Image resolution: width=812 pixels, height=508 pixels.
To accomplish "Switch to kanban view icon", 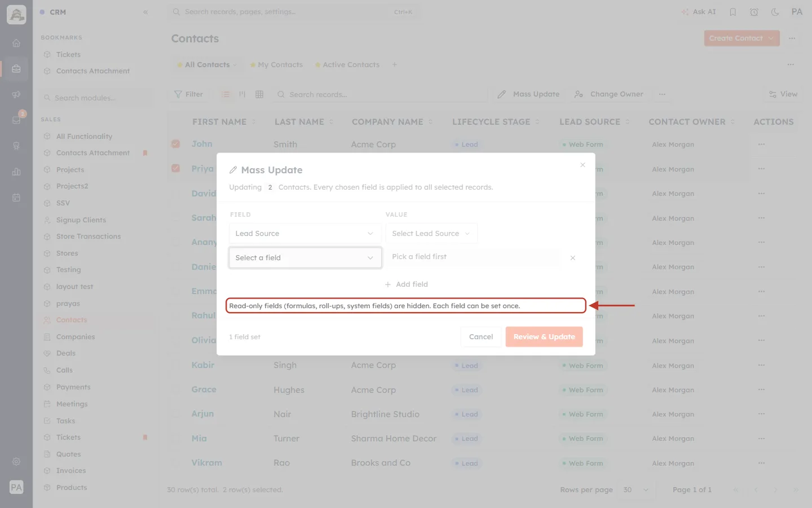I will 242,94.
